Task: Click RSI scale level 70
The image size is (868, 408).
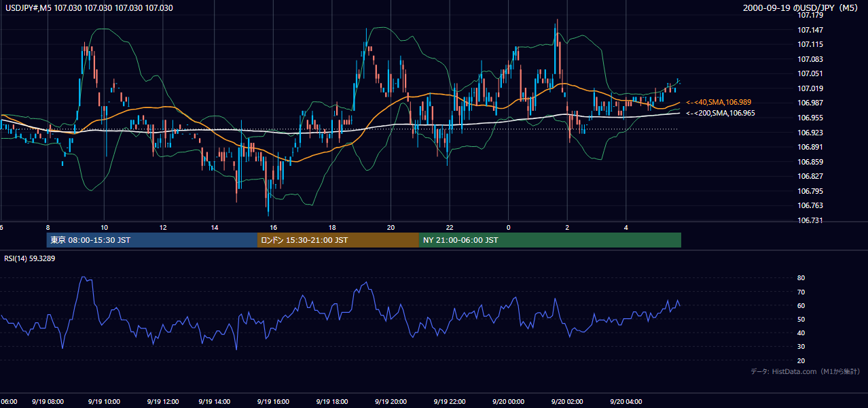Action: click(x=801, y=292)
